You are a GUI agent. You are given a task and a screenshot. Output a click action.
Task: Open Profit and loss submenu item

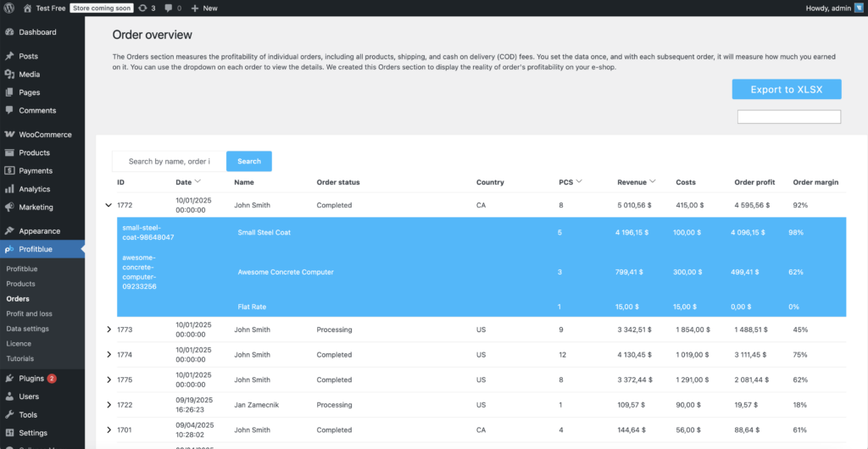[30, 313]
